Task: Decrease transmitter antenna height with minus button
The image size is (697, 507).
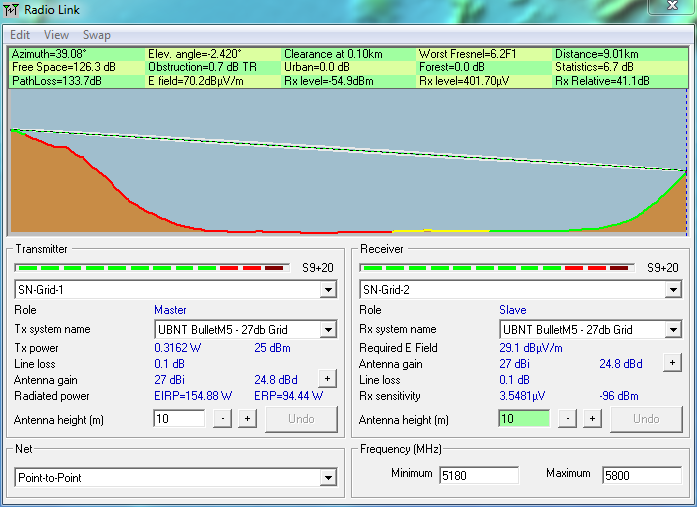Action: (222, 419)
